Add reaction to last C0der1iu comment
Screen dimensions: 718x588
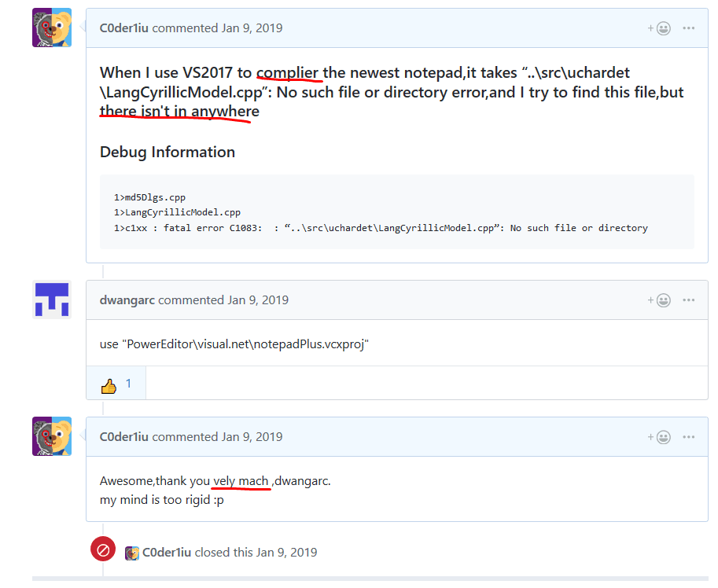click(659, 437)
